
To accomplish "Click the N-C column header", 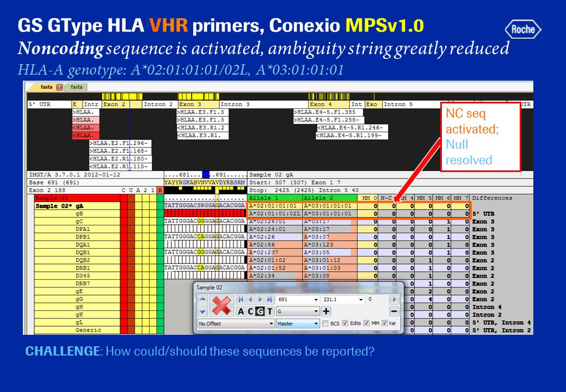I will (386, 198).
